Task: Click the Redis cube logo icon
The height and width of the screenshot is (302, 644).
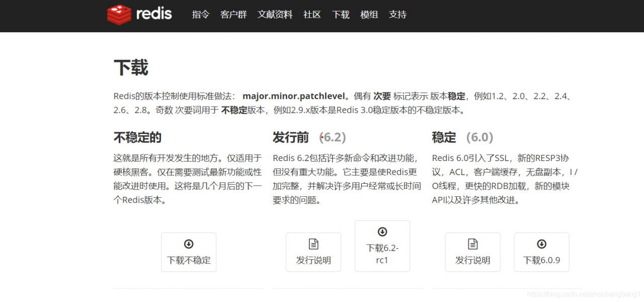Action: point(119,15)
